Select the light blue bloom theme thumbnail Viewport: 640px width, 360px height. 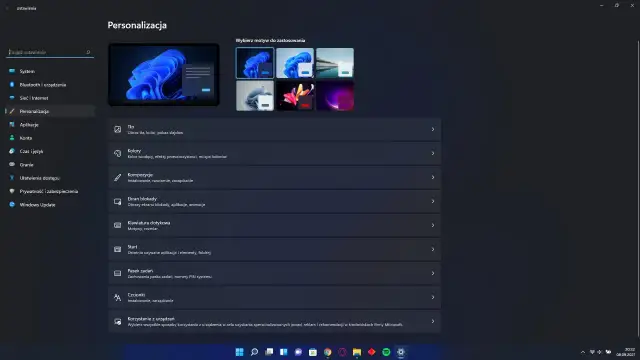295,63
